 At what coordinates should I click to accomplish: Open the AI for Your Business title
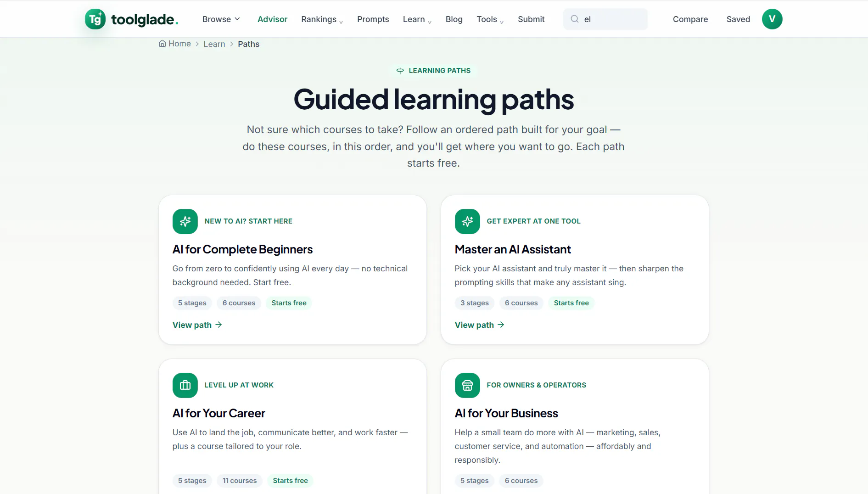(506, 413)
